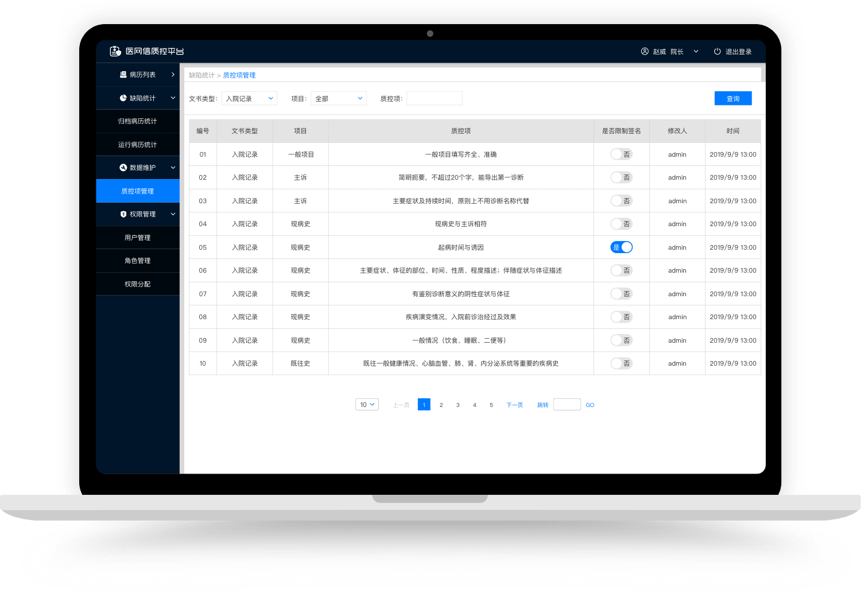Click the 文书类型 column header

pos(245,131)
